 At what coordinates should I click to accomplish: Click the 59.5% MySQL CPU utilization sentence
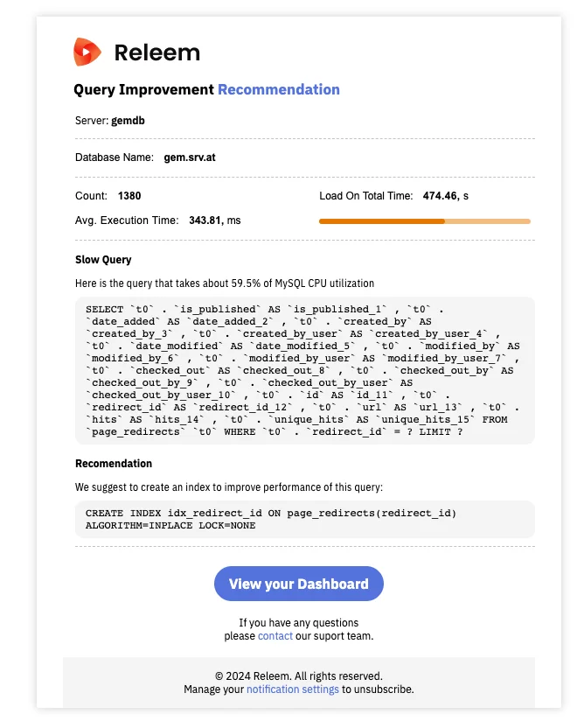pyautogui.click(x=225, y=283)
